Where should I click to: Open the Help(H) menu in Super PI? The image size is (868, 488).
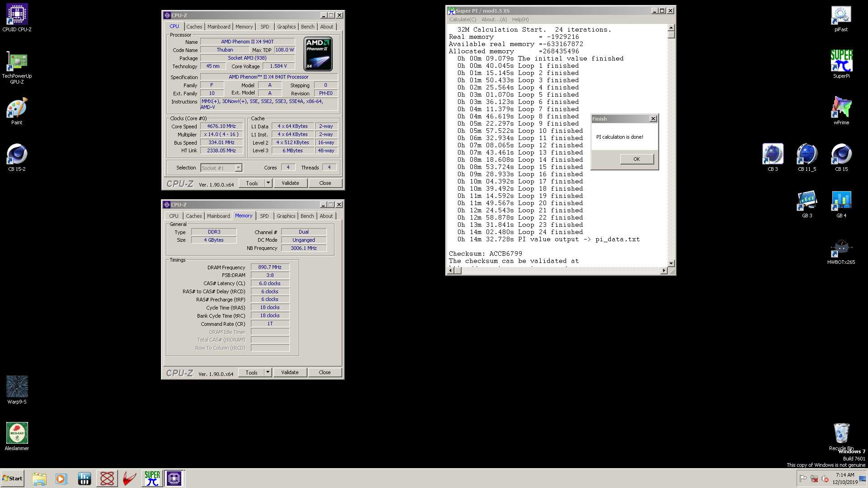tap(520, 19)
